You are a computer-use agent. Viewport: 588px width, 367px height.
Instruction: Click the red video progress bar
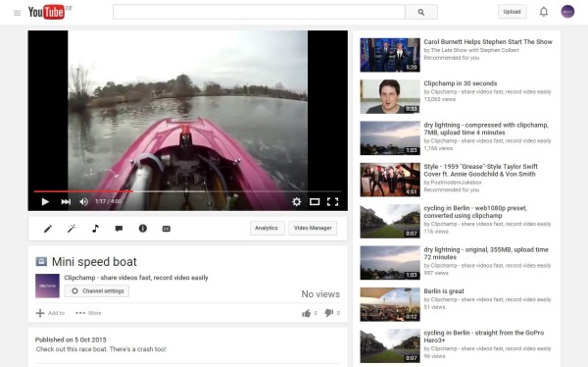tap(83, 191)
